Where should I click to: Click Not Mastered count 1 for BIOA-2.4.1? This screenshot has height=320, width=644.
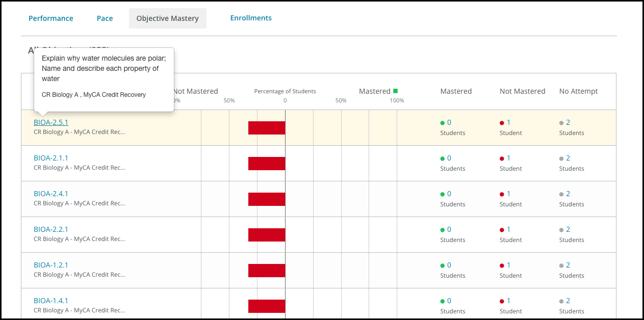click(x=508, y=194)
